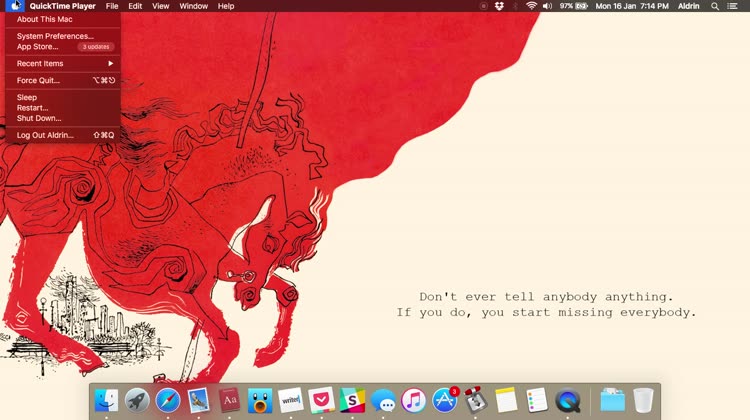Image resolution: width=750 pixels, height=420 pixels.
Task: Click the date and time clock
Action: click(632, 6)
